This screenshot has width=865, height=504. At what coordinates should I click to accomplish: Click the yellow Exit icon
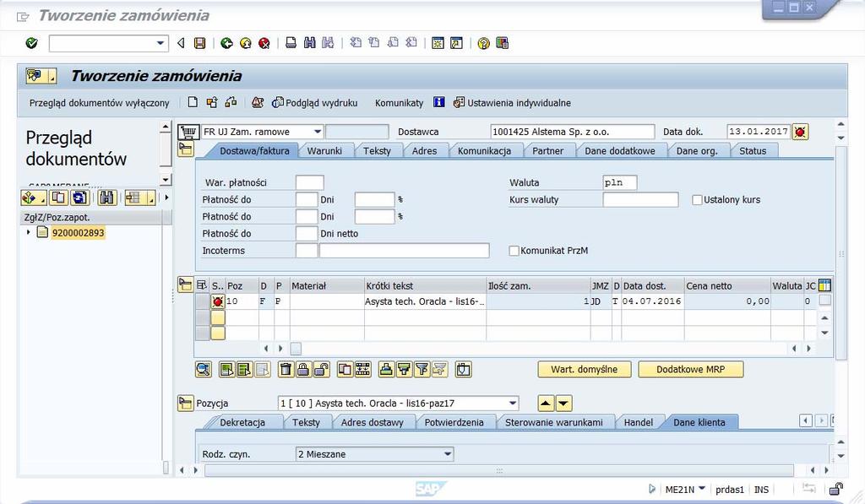246,43
